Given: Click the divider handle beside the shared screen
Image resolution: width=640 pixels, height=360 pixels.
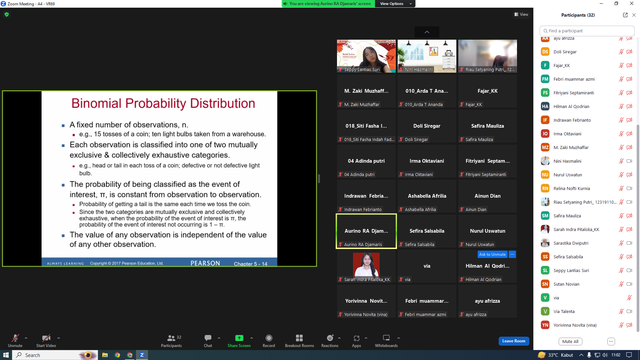Looking at the screenshot, I should click(319, 178).
